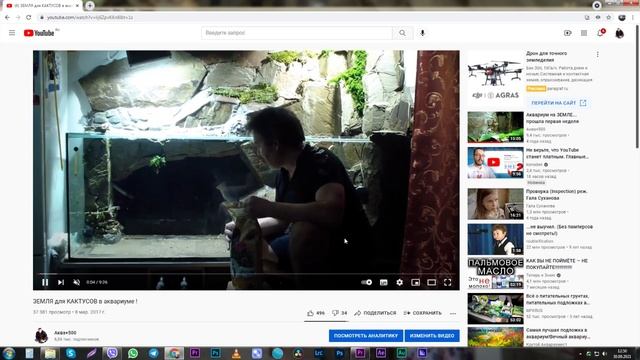Viewport: 640px width, 360px height.
Task: Open the Не верьте, что YouTube video title
Action: [557, 153]
